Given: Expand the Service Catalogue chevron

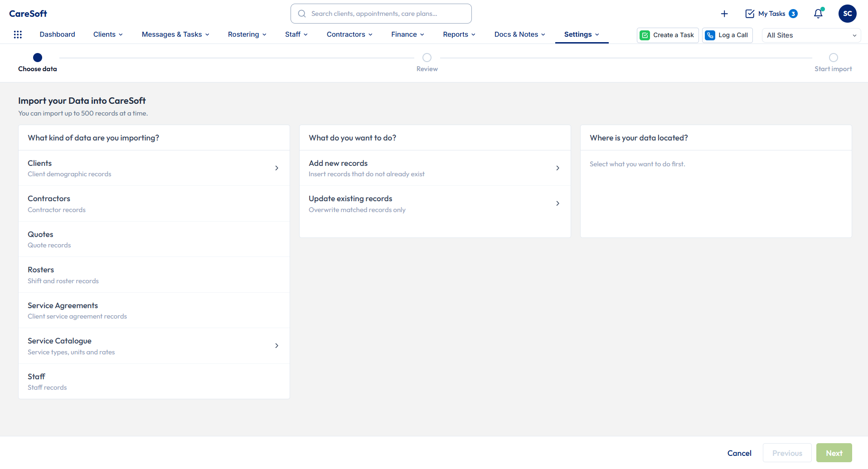Looking at the screenshot, I should pos(276,346).
